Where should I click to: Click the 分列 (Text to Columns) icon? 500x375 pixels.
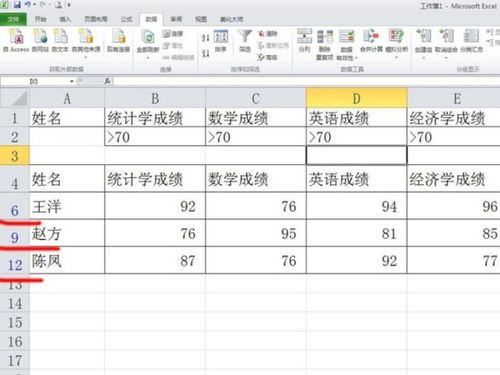[x=304, y=41]
